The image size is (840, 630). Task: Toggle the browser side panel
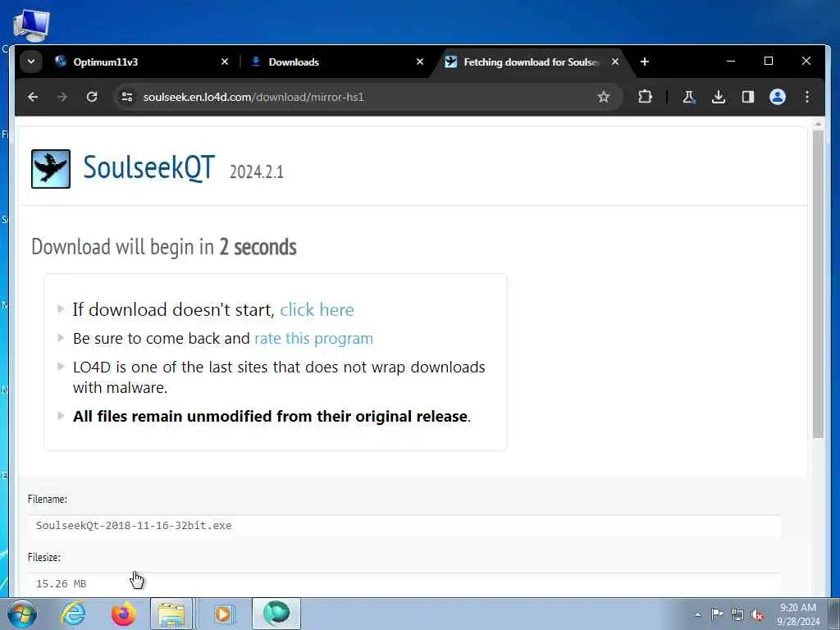pyautogui.click(x=748, y=97)
